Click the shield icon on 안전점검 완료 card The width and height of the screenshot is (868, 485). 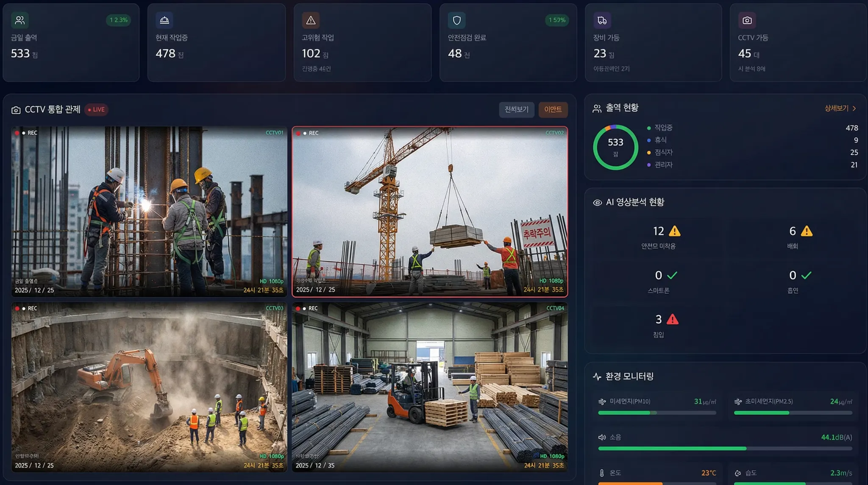[456, 20]
